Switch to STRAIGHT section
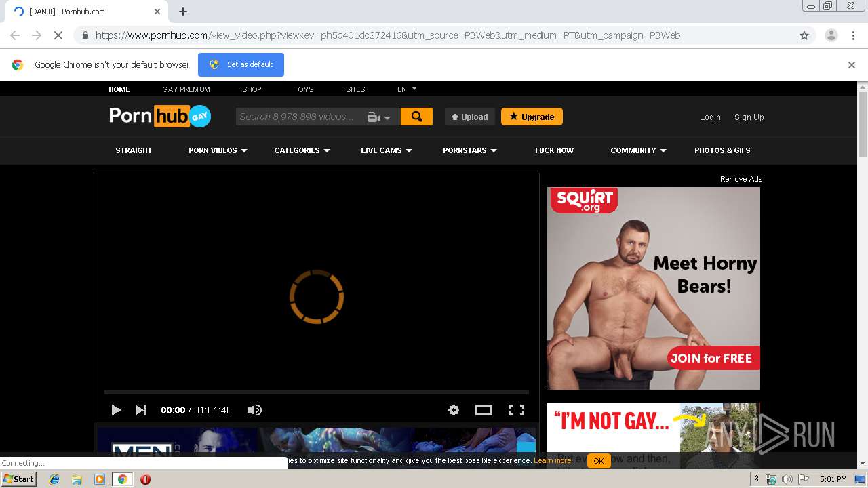Viewport: 868px width, 488px height. click(134, 150)
